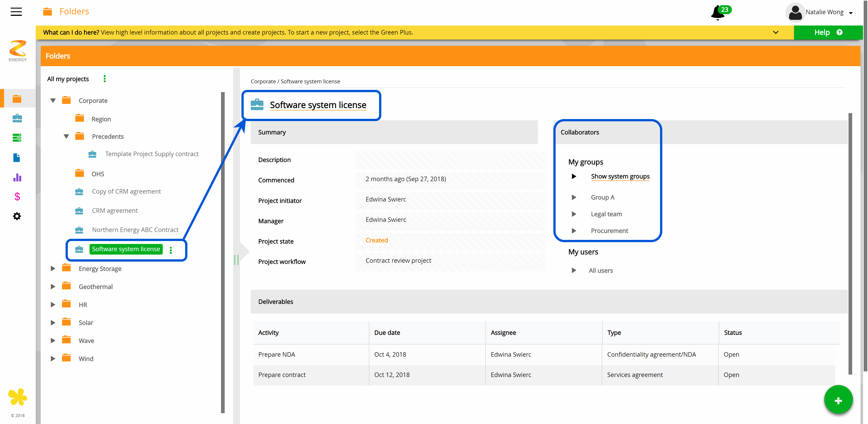Open the blue documents sidebar icon
Image resolution: width=868 pixels, height=424 pixels.
tap(17, 157)
